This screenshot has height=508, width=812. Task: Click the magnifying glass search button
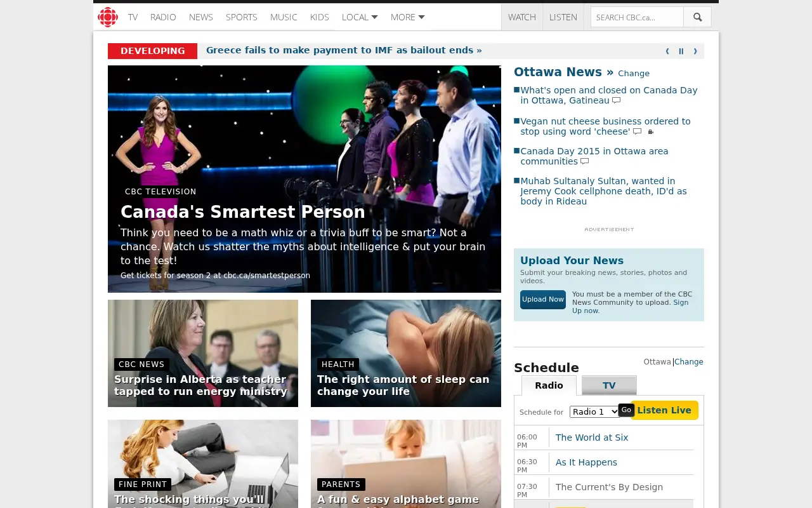697,17
